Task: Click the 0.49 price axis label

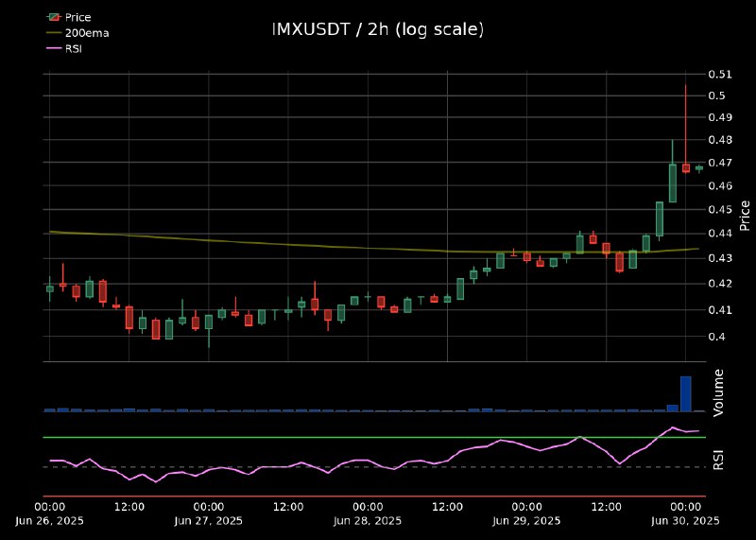Action: point(719,117)
